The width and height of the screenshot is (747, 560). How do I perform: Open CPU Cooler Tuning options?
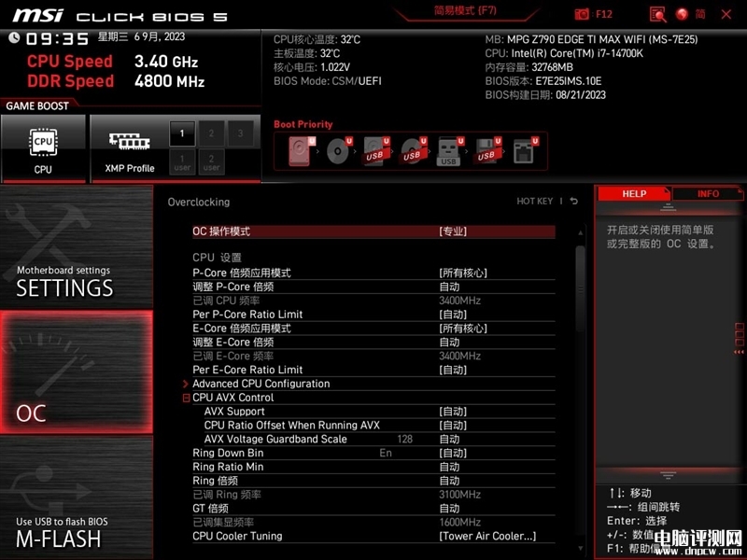[x=373, y=536]
